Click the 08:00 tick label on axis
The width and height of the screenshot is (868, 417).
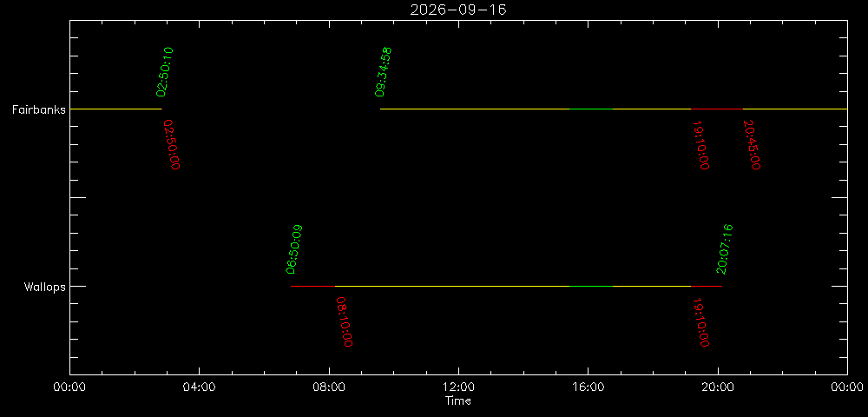pos(329,387)
